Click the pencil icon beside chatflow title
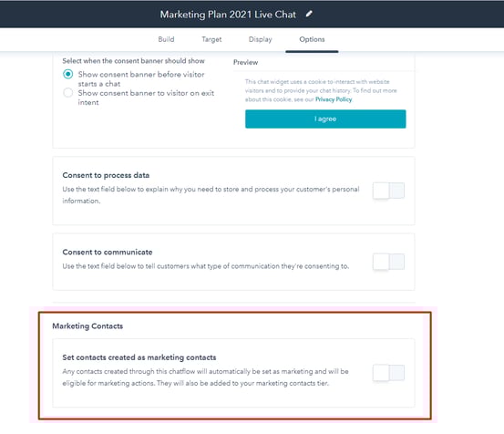This screenshot has height=434, width=504. tap(309, 15)
